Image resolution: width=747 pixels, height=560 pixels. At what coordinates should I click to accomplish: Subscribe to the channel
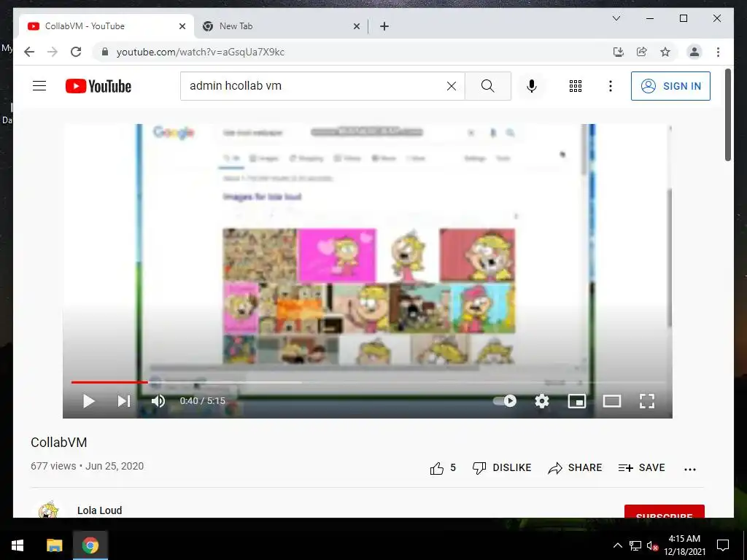[x=664, y=511]
